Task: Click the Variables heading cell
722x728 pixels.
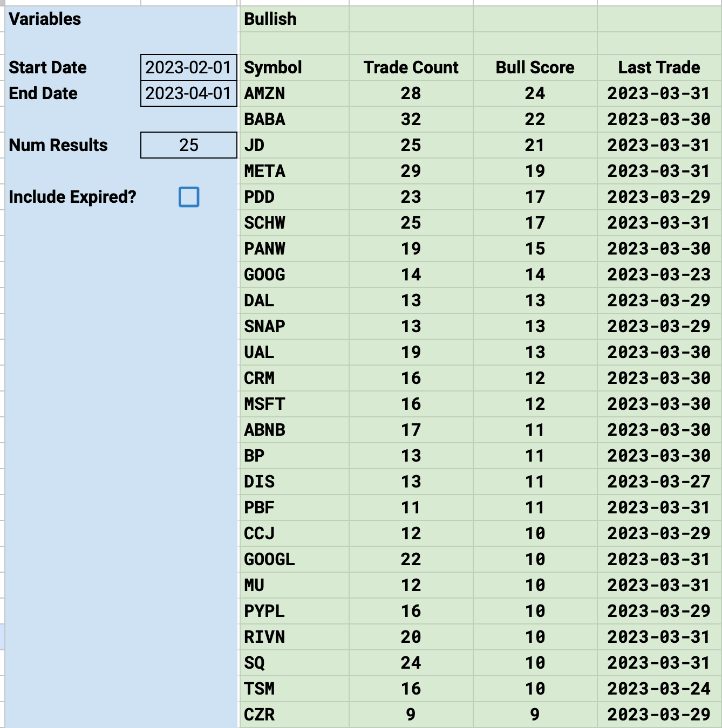Action: point(45,19)
